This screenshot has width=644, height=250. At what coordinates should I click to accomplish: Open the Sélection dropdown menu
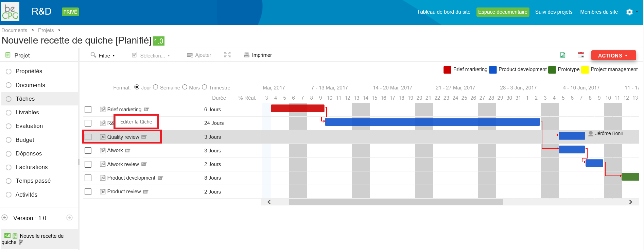tap(151, 55)
